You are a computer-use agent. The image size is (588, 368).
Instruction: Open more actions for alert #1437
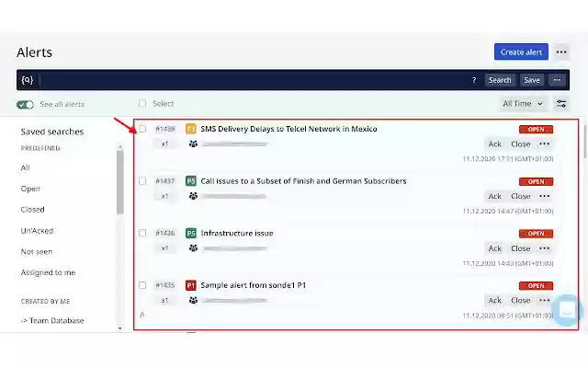(x=544, y=196)
